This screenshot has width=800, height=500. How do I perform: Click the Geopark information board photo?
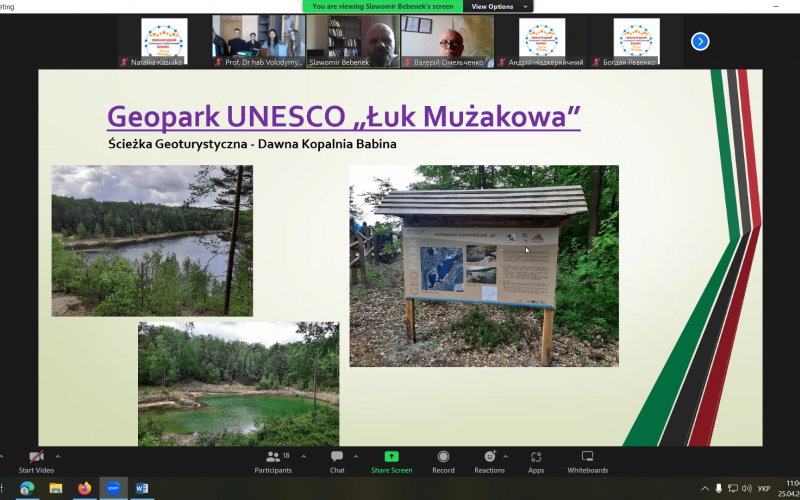[484, 265]
